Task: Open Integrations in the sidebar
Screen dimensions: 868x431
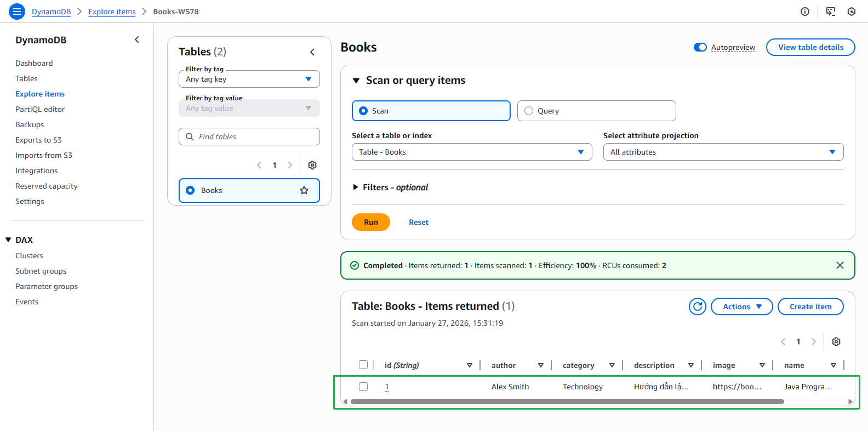Action: tap(36, 171)
